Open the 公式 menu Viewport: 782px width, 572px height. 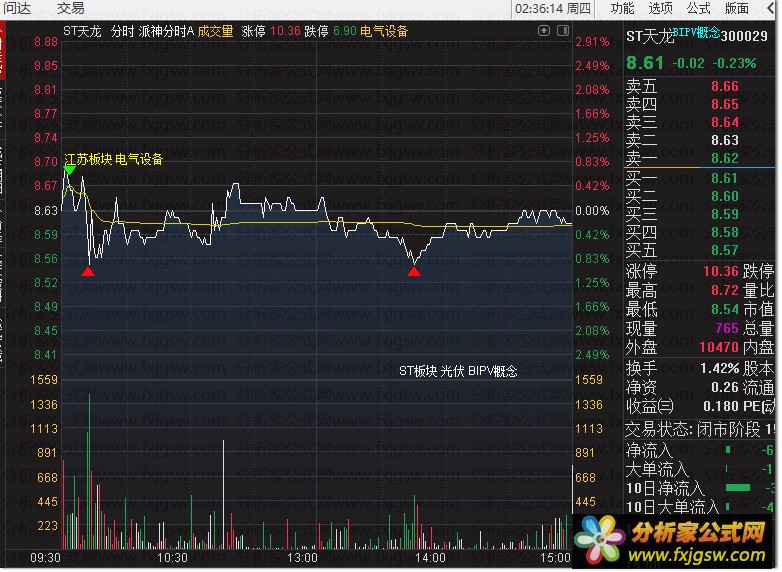coord(699,8)
